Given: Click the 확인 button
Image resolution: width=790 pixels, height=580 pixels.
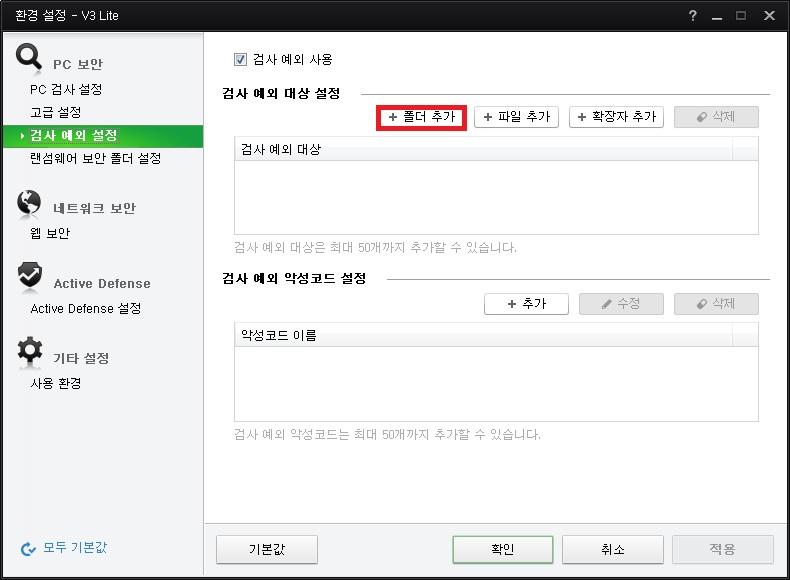Looking at the screenshot, I should point(502,549).
